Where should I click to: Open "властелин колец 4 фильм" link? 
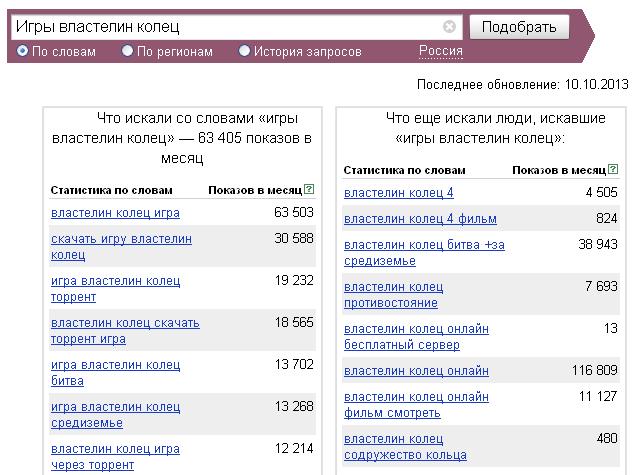point(420,219)
